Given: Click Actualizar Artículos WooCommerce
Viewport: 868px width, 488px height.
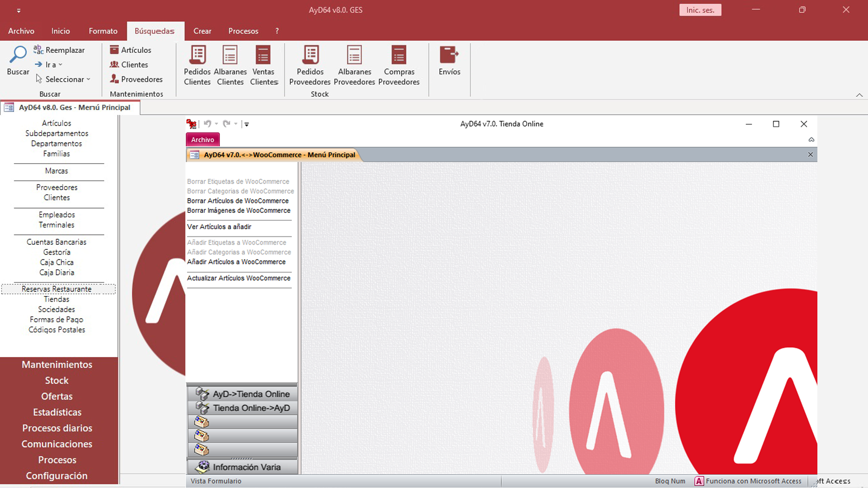Looking at the screenshot, I should pos(239,278).
